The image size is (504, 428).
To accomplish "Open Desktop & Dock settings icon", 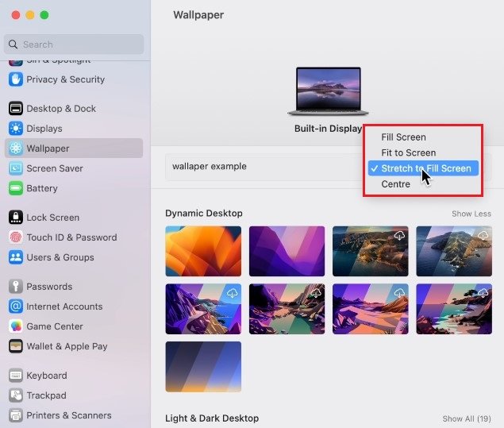I will [15, 109].
